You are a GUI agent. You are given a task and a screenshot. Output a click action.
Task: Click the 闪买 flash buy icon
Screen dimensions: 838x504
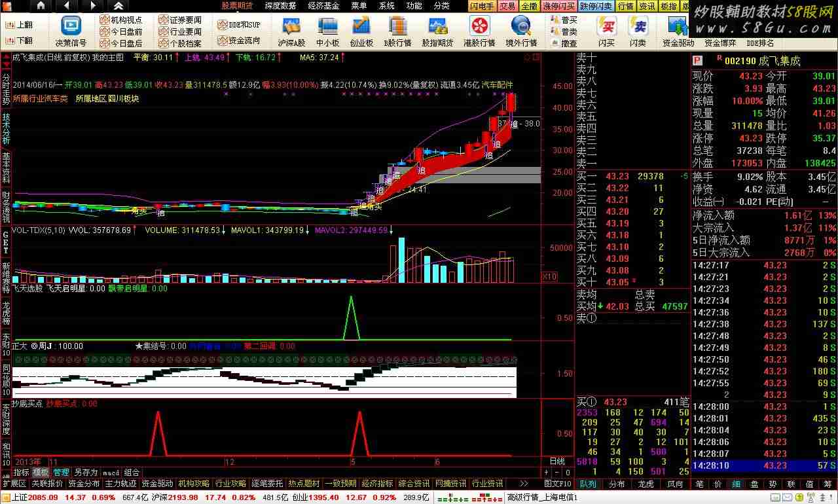click(607, 32)
